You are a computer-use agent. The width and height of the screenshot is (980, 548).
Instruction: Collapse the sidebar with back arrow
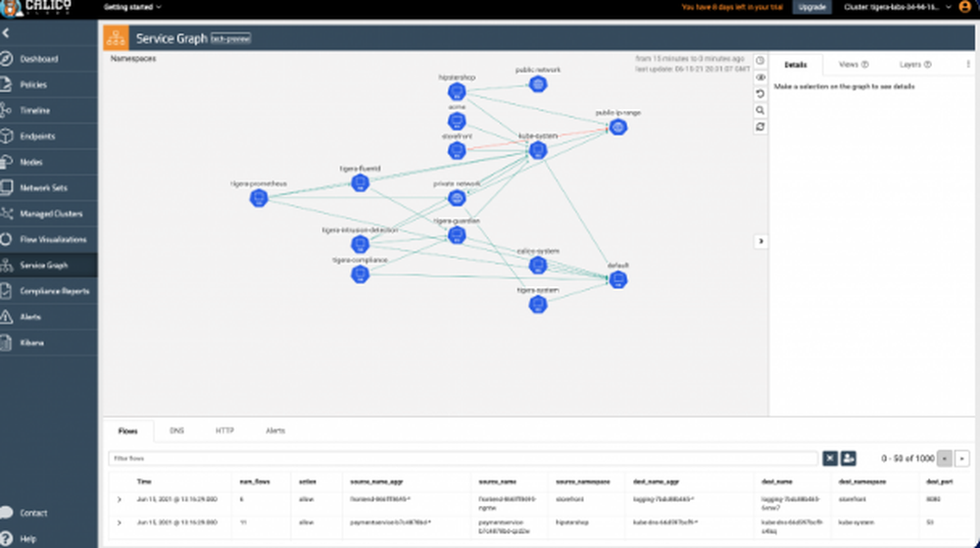[x=6, y=33]
